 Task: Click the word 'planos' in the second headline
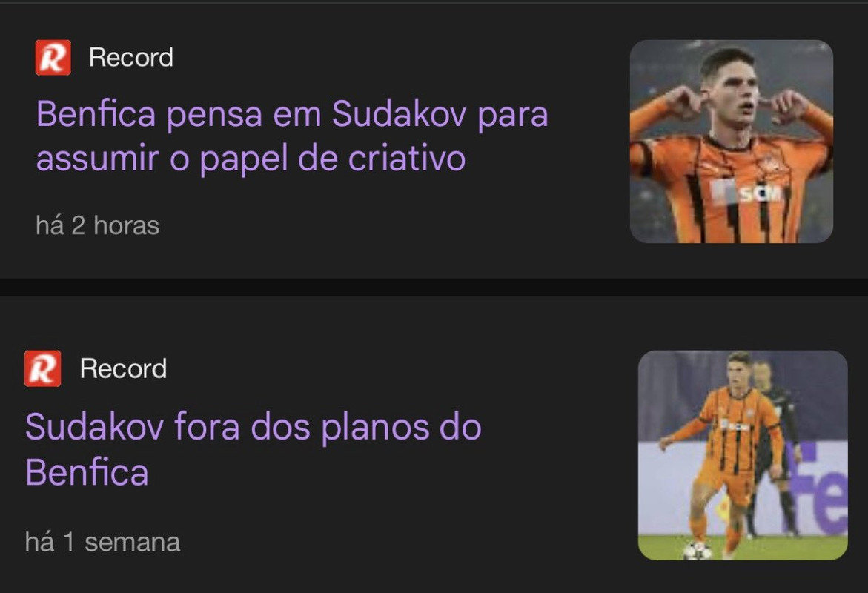pos(375,428)
